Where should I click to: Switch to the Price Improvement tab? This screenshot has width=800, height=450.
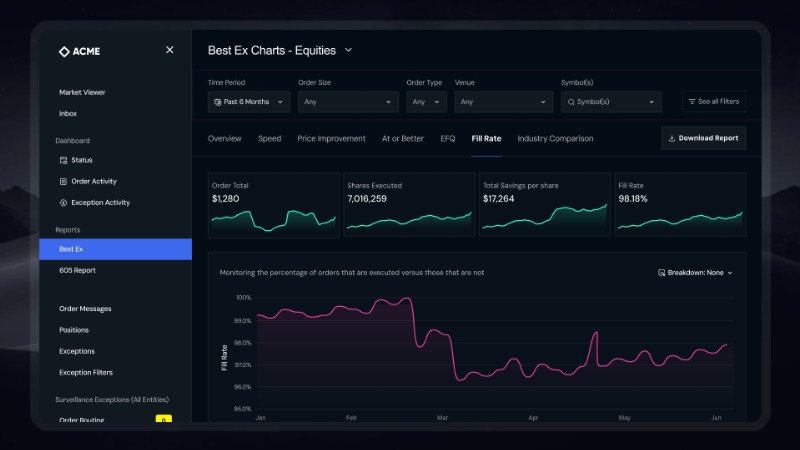pyautogui.click(x=332, y=139)
